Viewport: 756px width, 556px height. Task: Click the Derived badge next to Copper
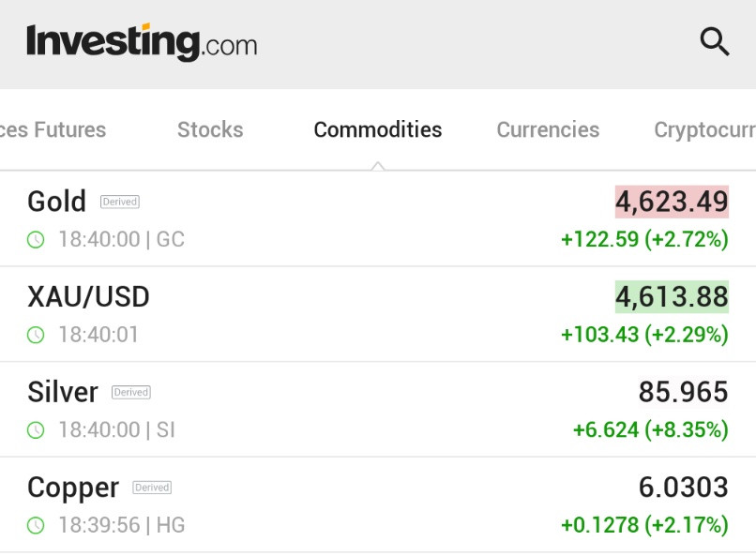coord(152,488)
